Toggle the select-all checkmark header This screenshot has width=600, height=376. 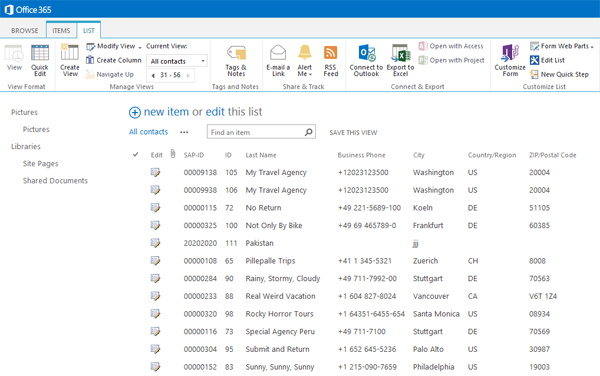coord(135,155)
